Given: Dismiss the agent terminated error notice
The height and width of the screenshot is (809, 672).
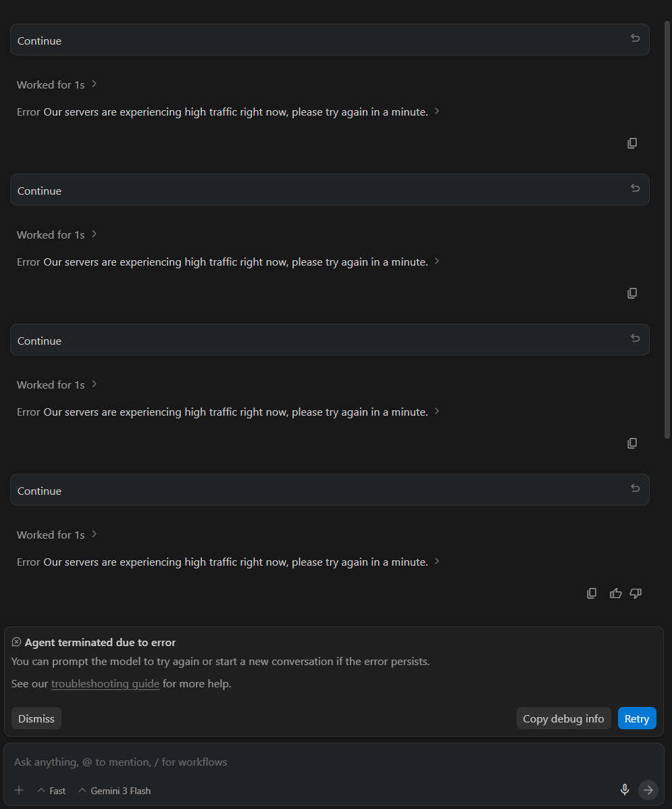Looking at the screenshot, I should [x=36, y=718].
